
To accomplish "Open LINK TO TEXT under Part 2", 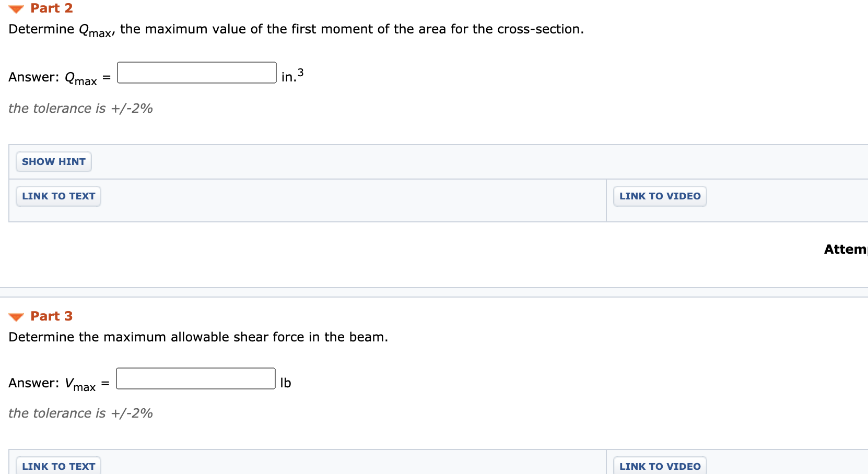I will point(58,196).
